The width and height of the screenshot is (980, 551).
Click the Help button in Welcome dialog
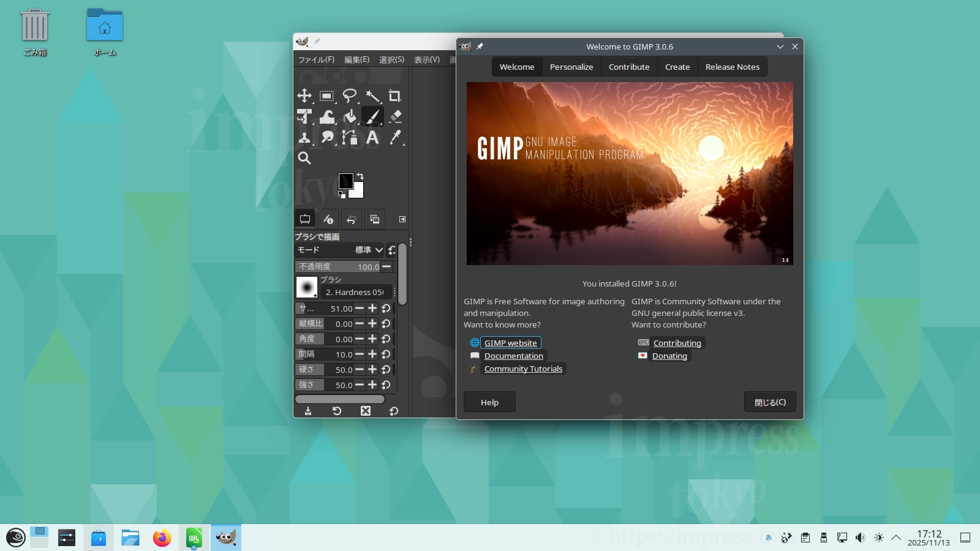point(489,402)
